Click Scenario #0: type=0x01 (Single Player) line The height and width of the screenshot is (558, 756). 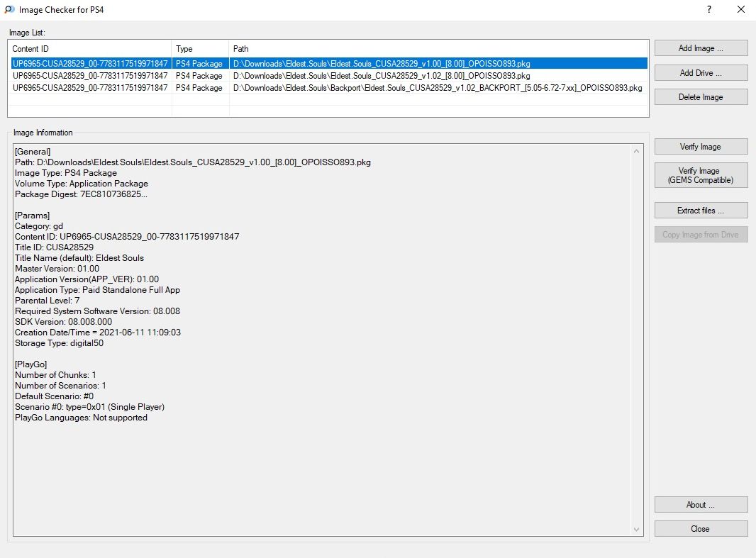tap(89, 406)
